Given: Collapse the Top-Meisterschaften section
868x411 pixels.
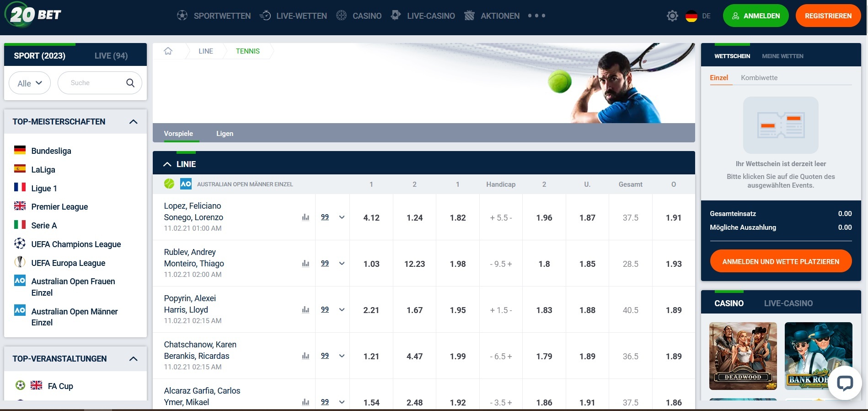Looking at the screenshot, I should (x=133, y=122).
